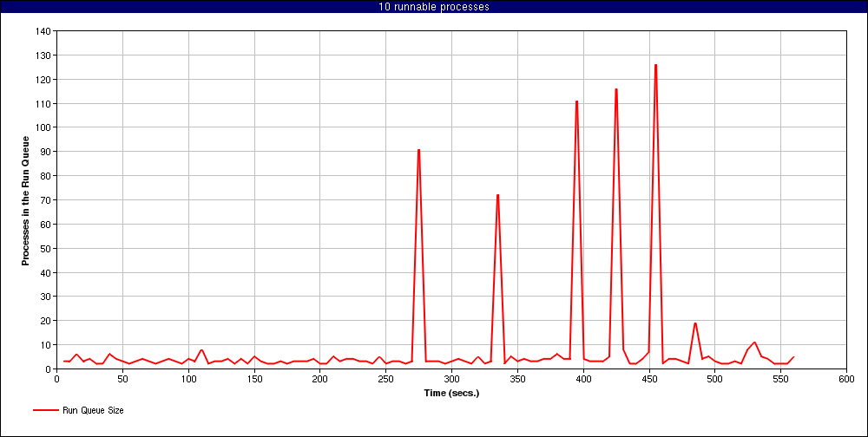Click the x-axis tick label 200
This screenshot has height=437, width=868.
pyautogui.click(x=320, y=379)
